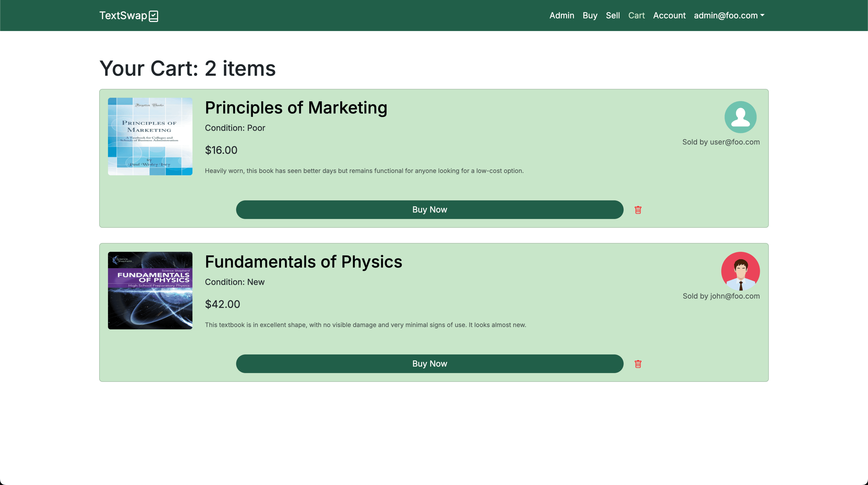Screen dimensions: 868x485
Task: Click the TextSwap brand name
Action: click(x=123, y=16)
